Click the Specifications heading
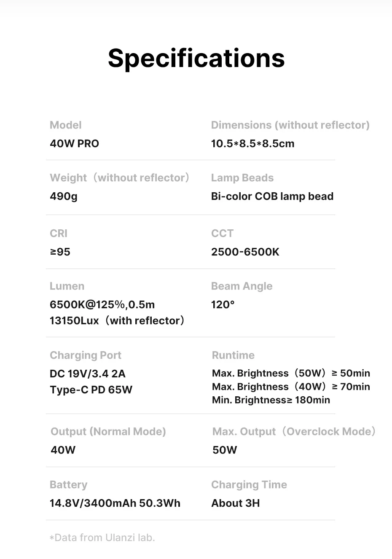 point(196,58)
